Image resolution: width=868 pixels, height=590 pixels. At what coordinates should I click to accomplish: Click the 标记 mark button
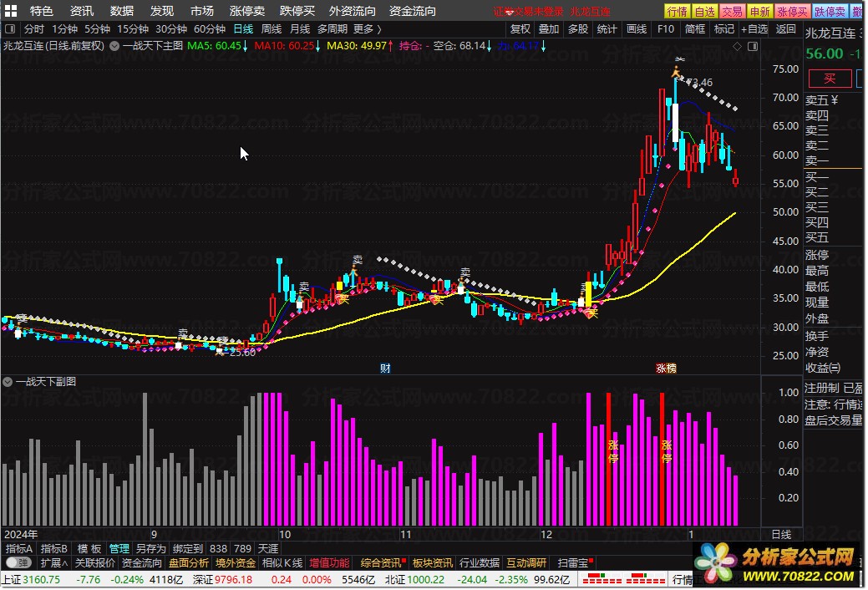click(724, 28)
